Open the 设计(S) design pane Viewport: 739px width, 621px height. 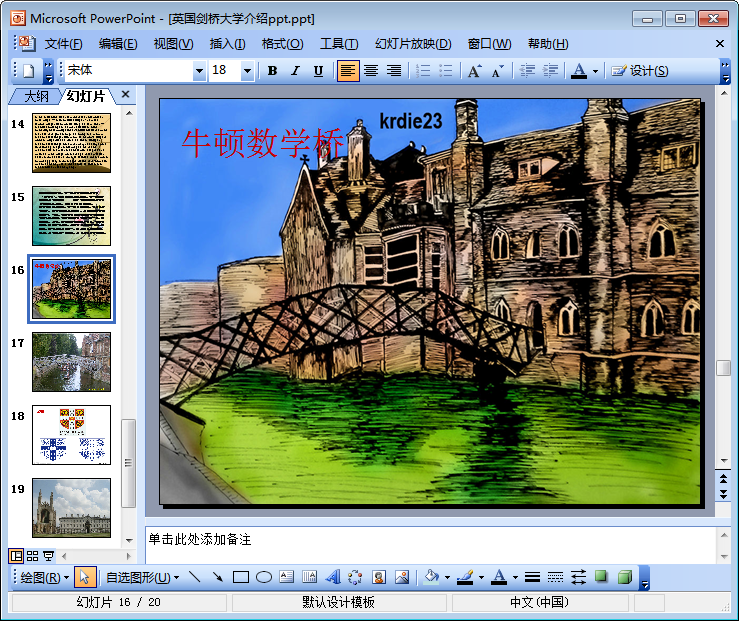[x=640, y=71]
